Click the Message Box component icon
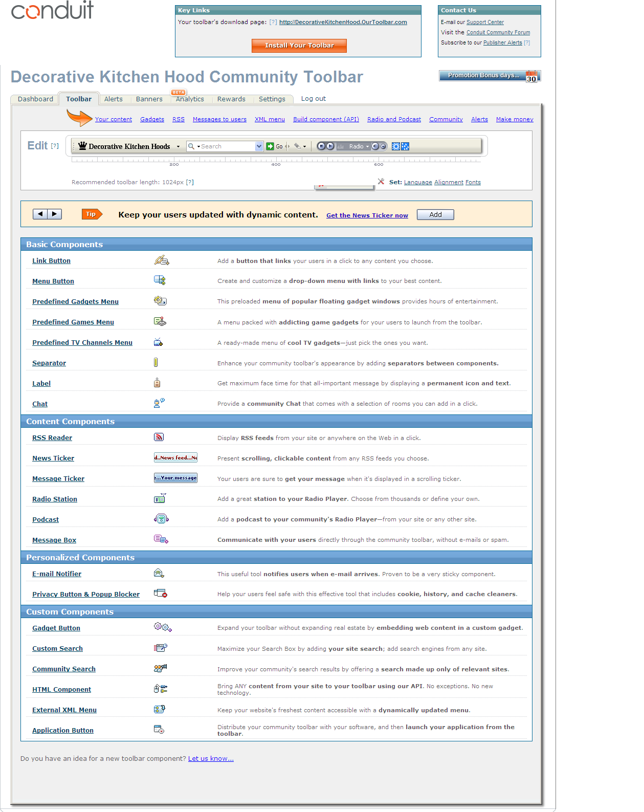Image resolution: width=644 pixels, height=812 pixels. 161,539
